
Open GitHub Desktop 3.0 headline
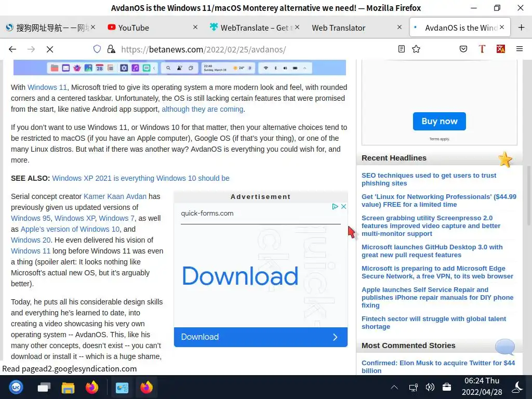click(432, 251)
